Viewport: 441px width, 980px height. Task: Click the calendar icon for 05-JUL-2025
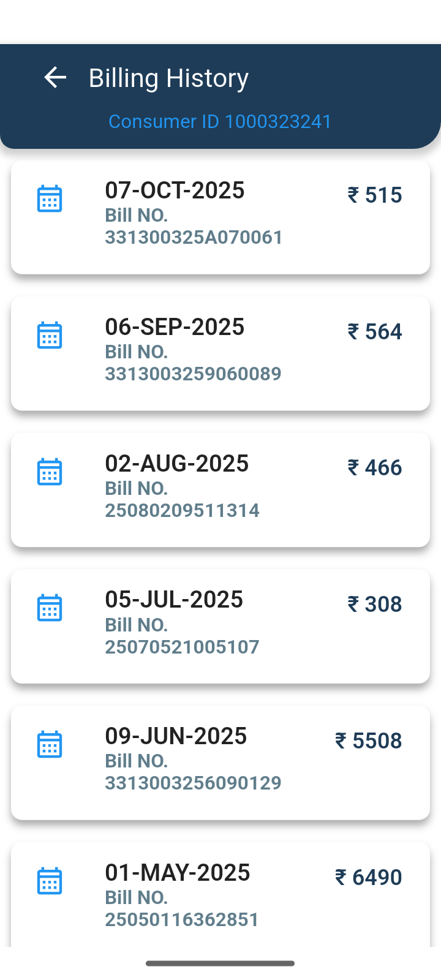tap(50, 608)
